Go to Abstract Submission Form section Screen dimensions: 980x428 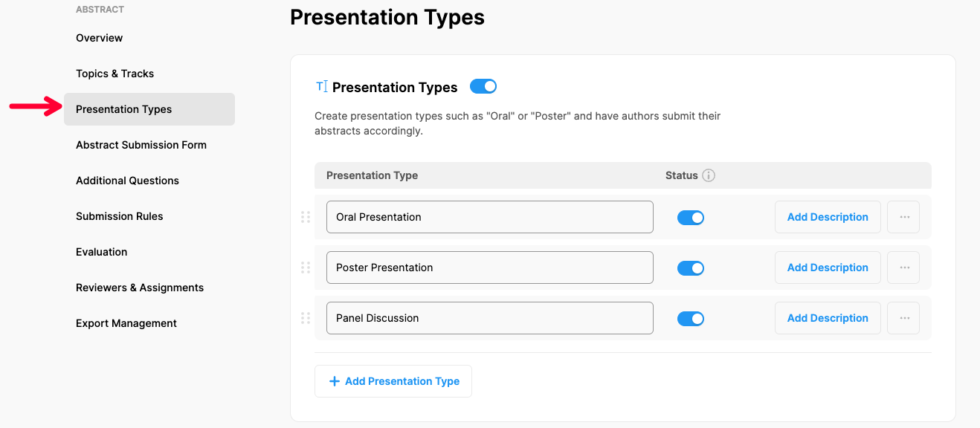click(141, 145)
